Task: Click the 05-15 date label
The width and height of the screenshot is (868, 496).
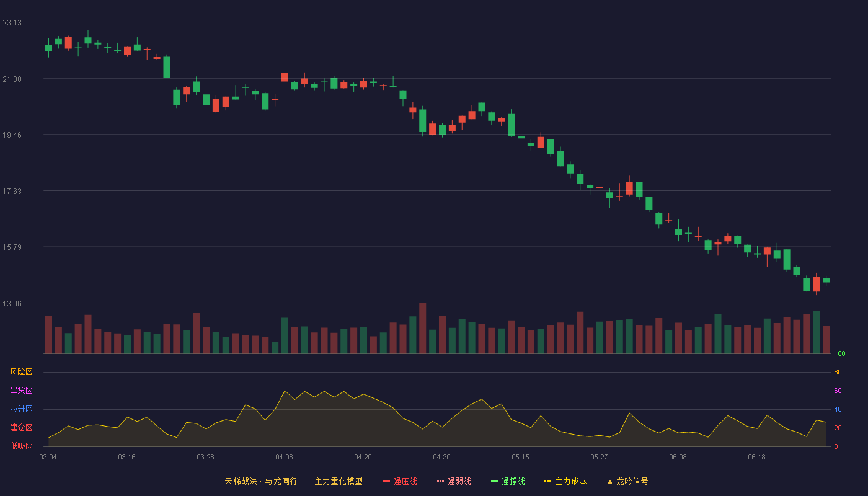Action: coord(520,457)
